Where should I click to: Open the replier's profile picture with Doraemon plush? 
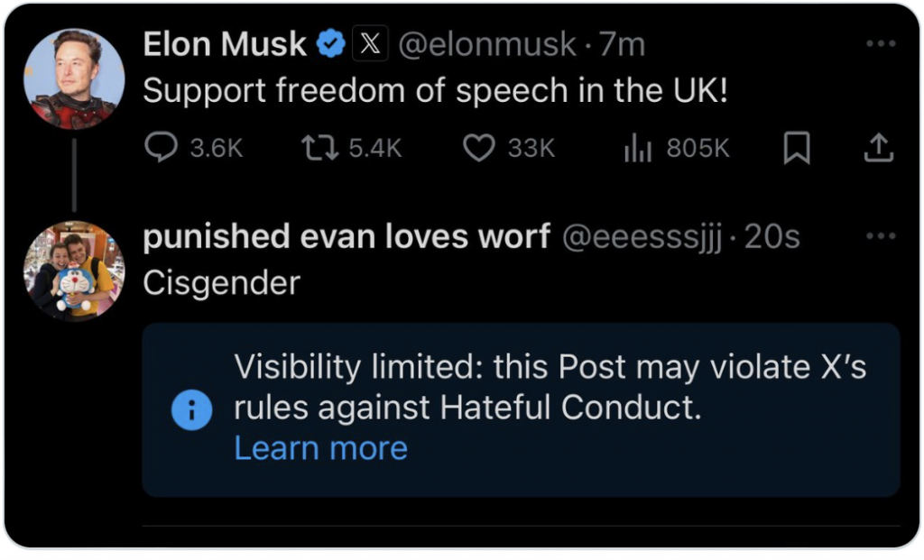[74, 271]
